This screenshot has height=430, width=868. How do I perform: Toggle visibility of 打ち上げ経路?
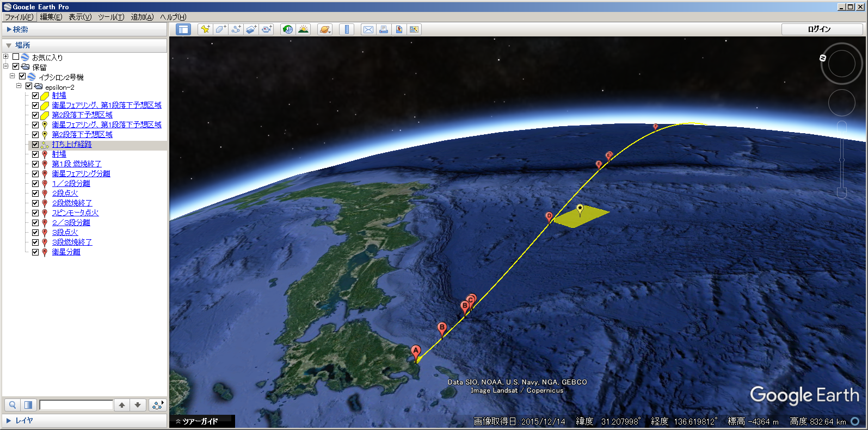pyautogui.click(x=35, y=145)
